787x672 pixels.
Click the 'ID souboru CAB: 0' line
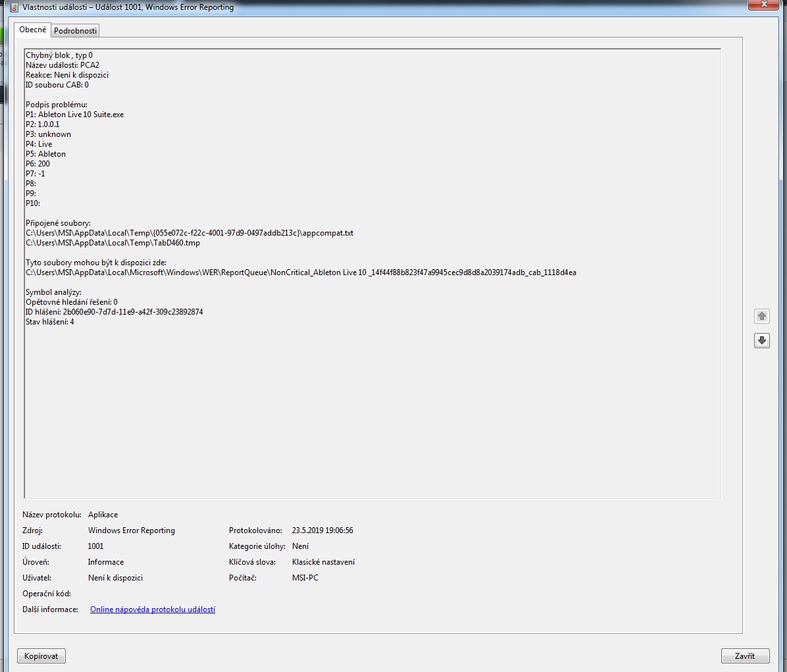point(57,85)
